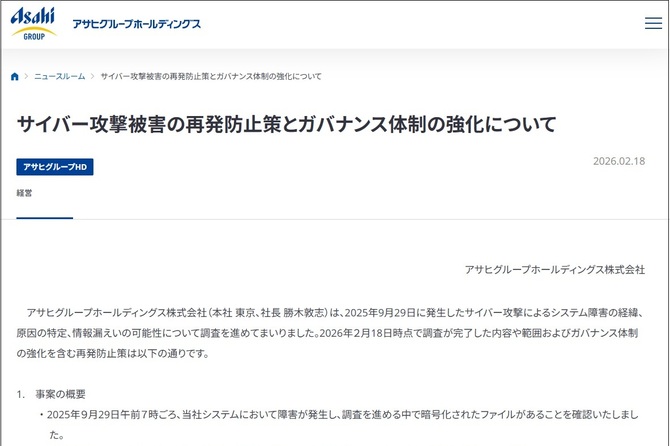Go to home via breadcrumb house icon
670x446 pixels.
(15, 76)
